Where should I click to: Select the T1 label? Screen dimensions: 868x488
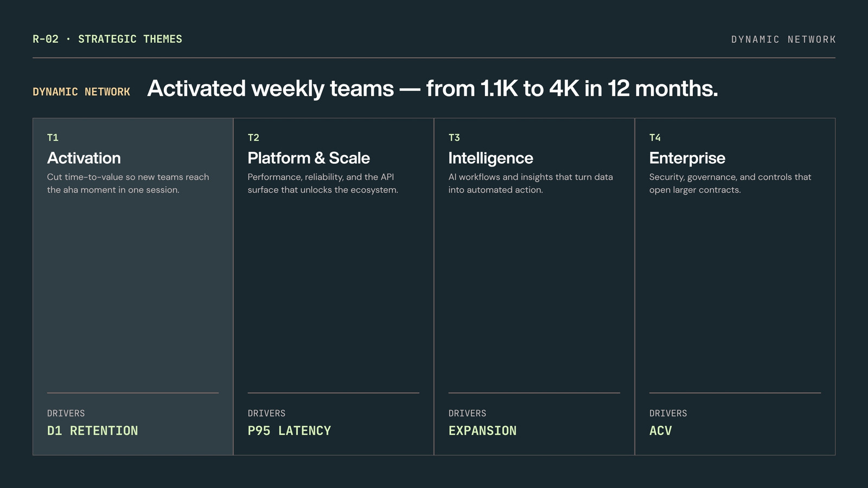coord(53,138)
